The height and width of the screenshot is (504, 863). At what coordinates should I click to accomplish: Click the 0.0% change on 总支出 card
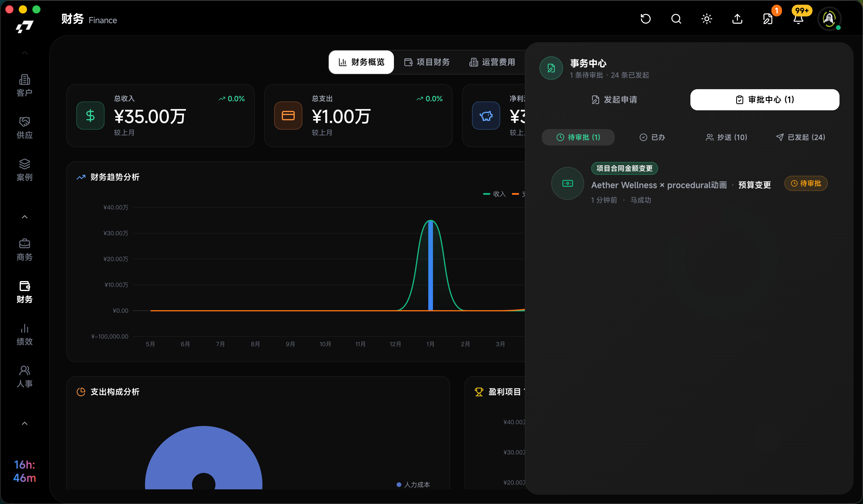[429, 99]
